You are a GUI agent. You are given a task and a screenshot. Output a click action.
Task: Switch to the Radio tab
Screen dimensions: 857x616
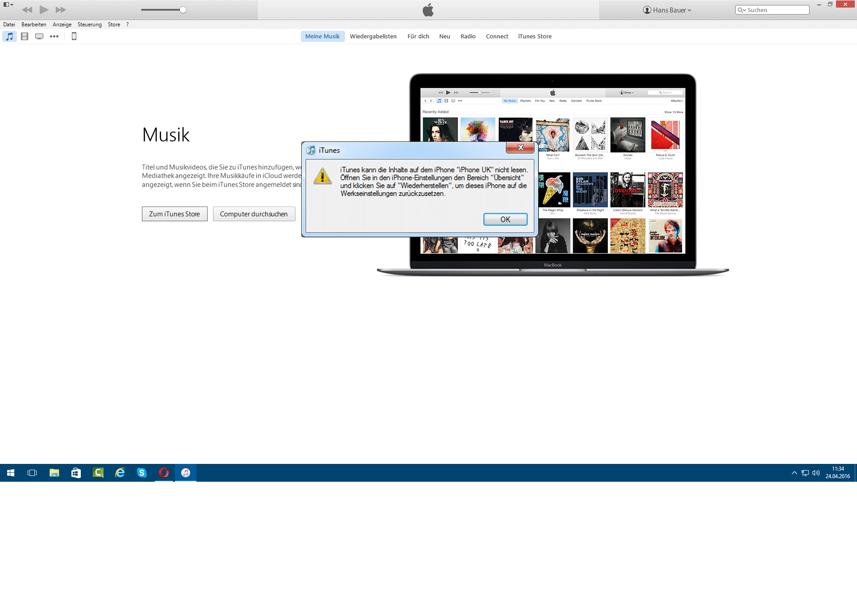(468, 37)
